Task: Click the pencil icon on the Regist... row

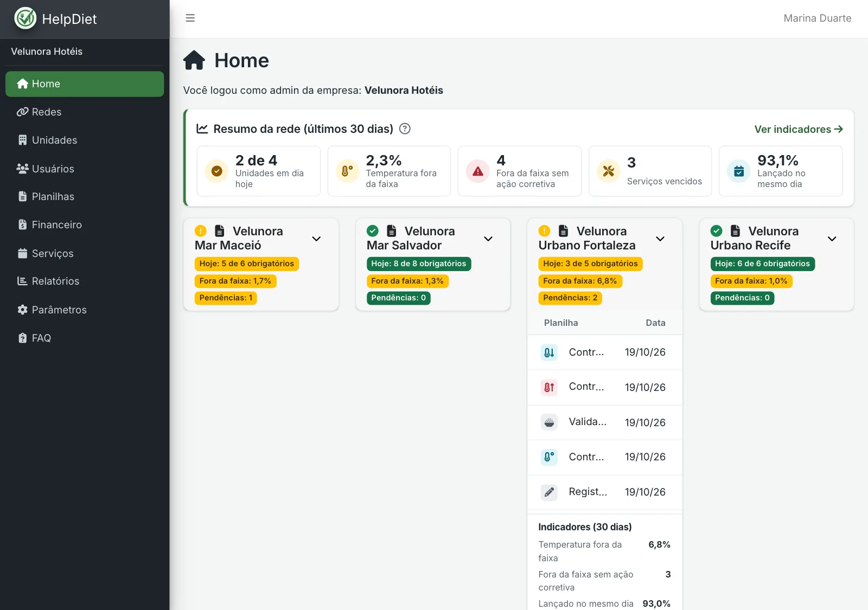Action: click(x=549, y=492)
